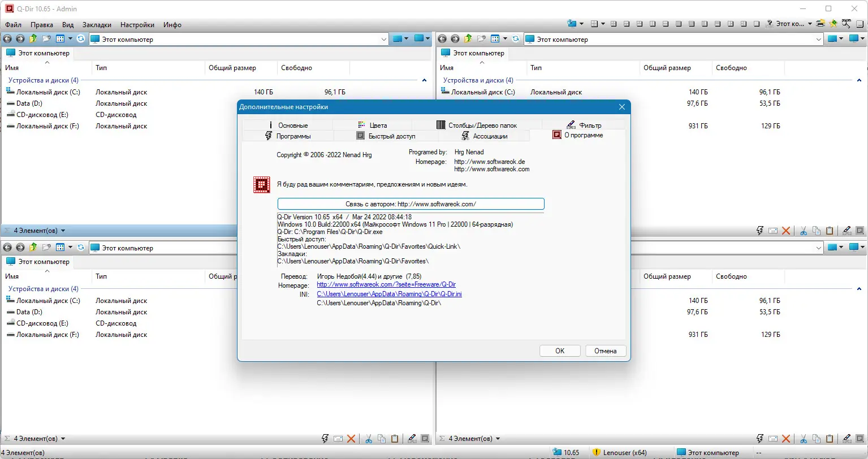Open the zoom magnifier tool

tap(846, 24)
